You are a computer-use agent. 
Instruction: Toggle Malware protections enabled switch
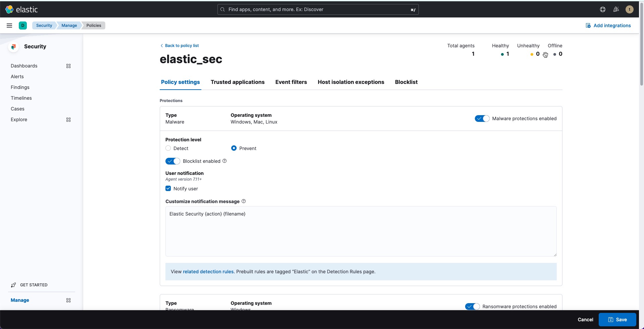point(482,119)
